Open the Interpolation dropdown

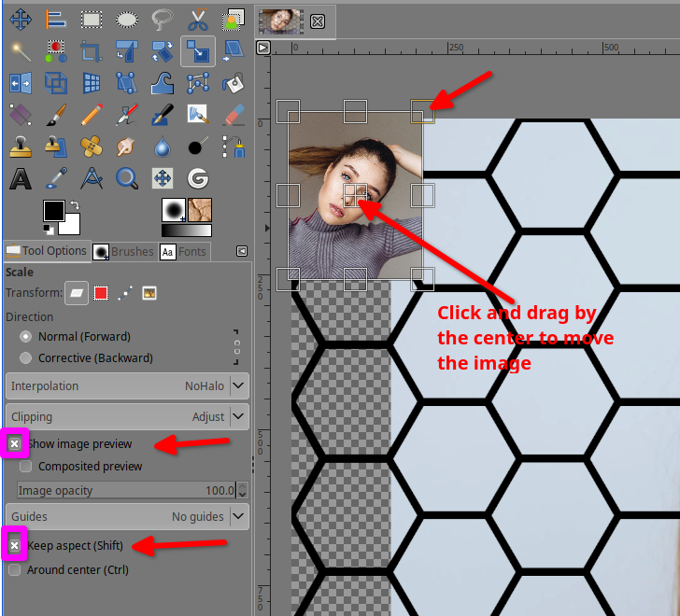click(x=127, y=385)
